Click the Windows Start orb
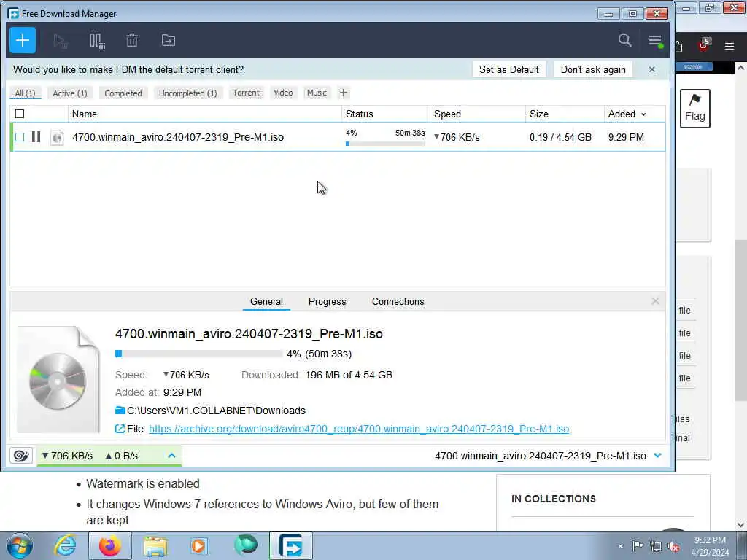 [20, 545]
